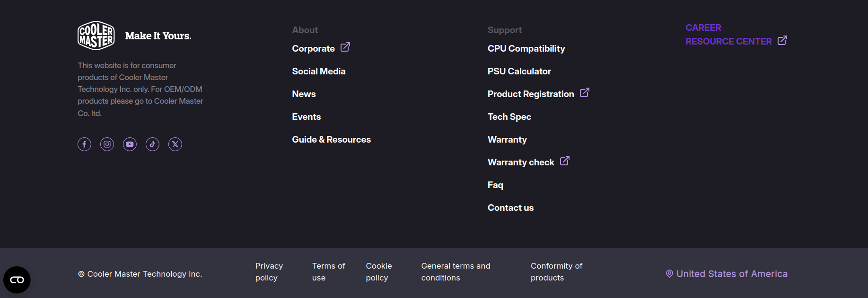868x298 pixels.
Task: Open the X (Twitter) social icon
Action: pos(175,144)
